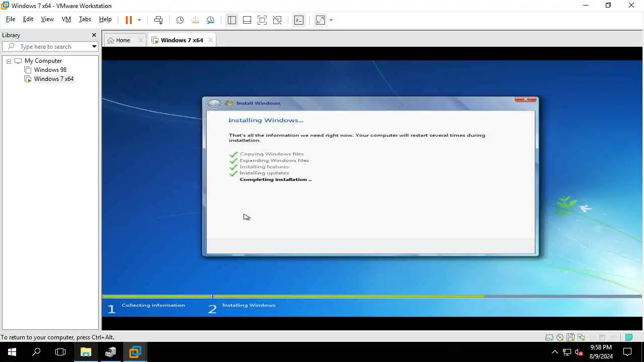Click the network adapter status icon

pyautogui.click(x=581, y=337)
